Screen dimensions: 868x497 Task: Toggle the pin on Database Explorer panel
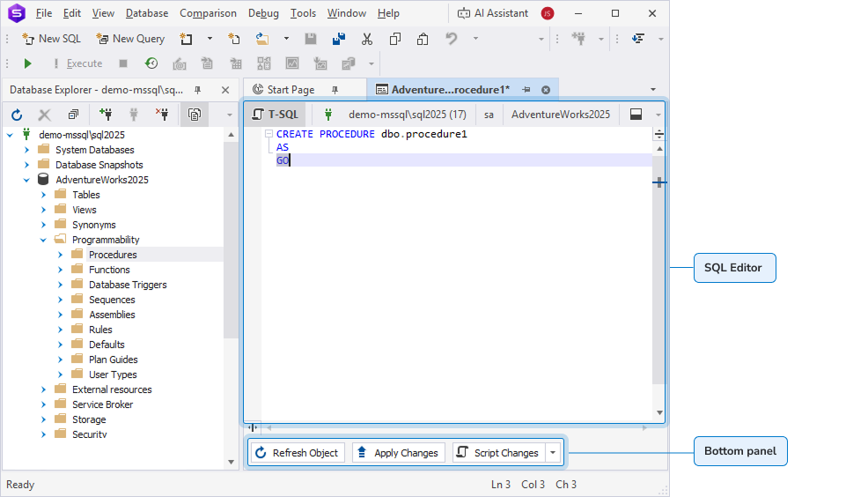197,90
